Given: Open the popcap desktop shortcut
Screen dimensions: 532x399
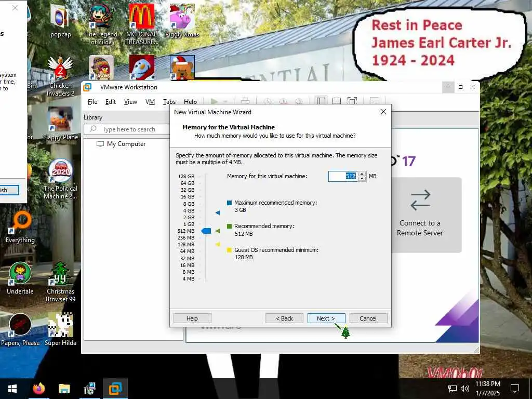Looking at the screenshot, I should coord(60,21).
